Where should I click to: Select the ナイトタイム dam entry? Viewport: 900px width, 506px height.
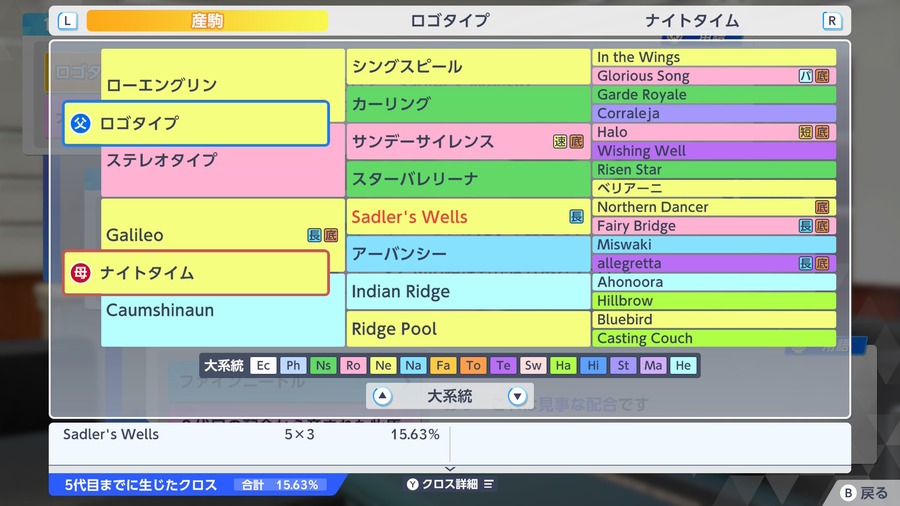coord(196,273)
